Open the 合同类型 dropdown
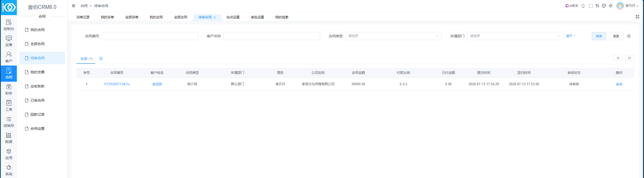The height and width of the screenshot is (178, 644). click(394, 36)
